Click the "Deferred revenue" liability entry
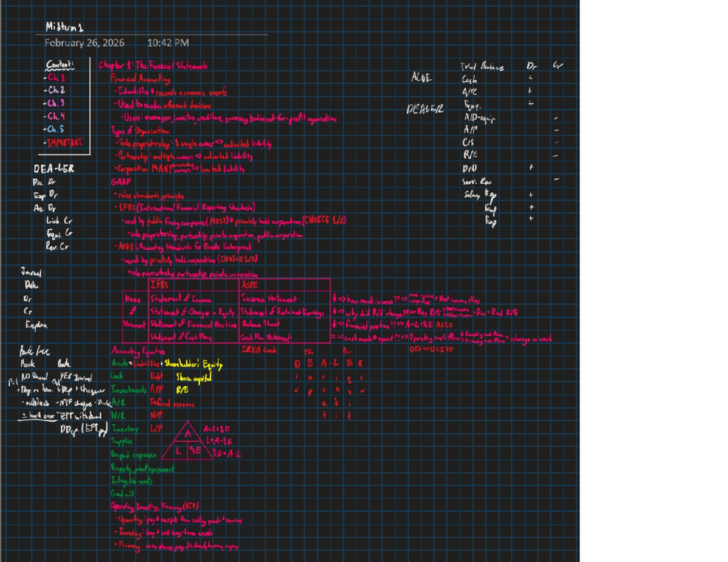 pyautogui.click(x=172, y=404)
